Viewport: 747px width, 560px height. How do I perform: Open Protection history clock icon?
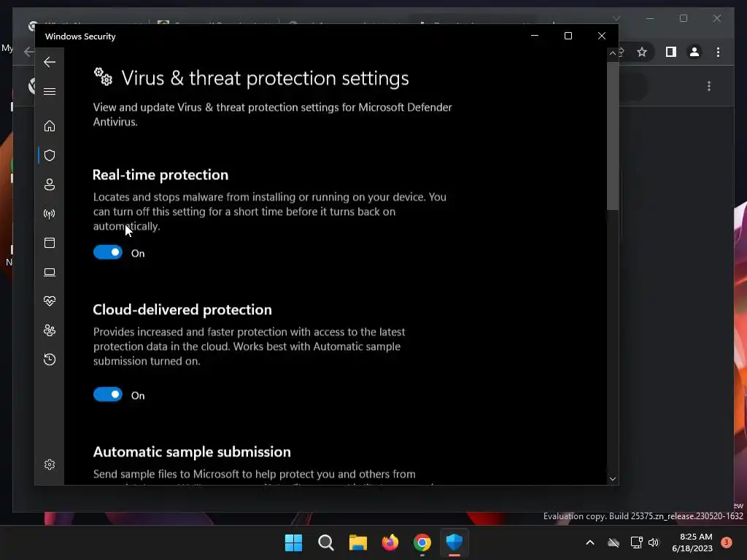tap(50, 359)
